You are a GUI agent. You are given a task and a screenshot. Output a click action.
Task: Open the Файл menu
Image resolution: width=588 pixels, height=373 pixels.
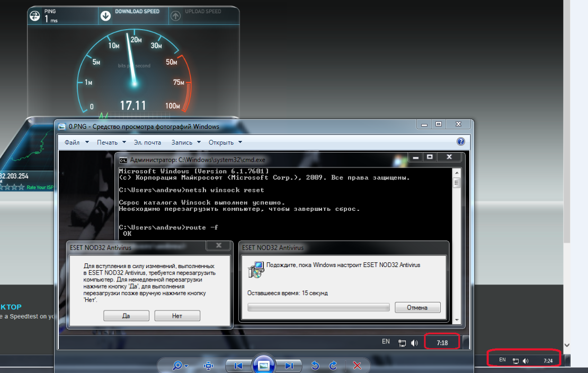[76, 142]
